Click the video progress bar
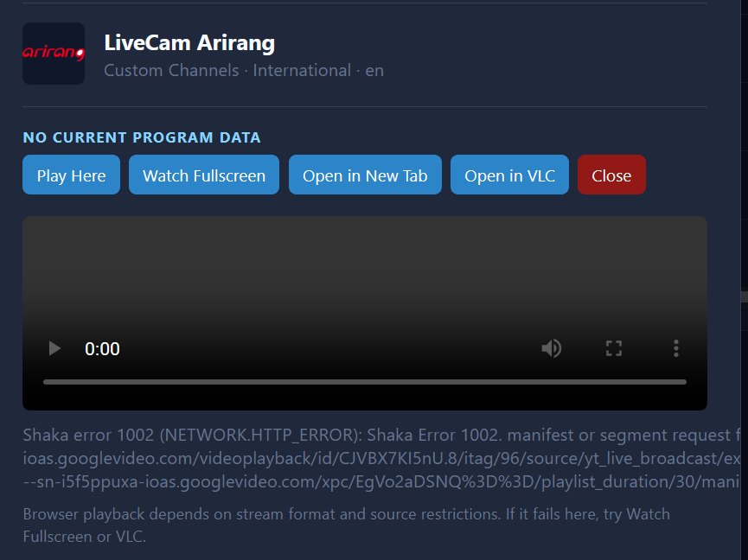The width and height of the screenshot is (748, 560). [364, 382]
